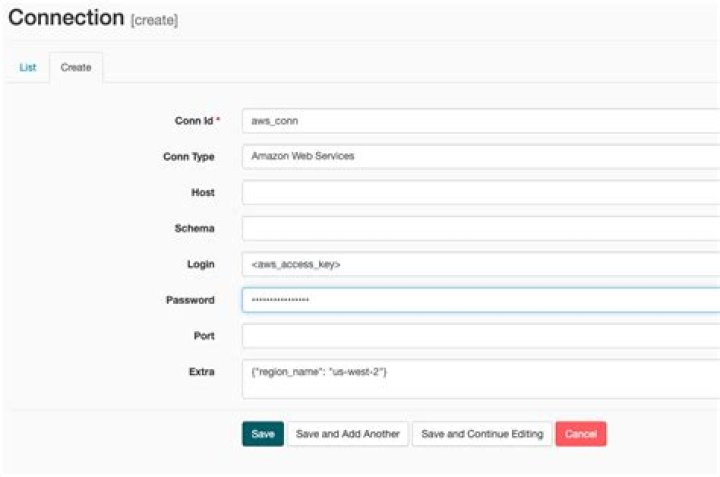Image resolution: width=720 pixels, height=477 pixels.
Task: Click the Conn Type label
Action: coord(188,156)
